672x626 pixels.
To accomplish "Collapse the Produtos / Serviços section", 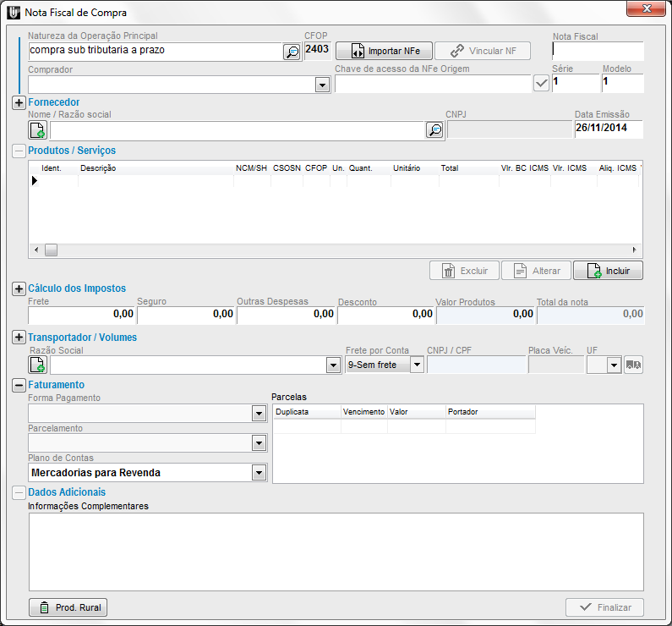I will [x=19, y=151].
